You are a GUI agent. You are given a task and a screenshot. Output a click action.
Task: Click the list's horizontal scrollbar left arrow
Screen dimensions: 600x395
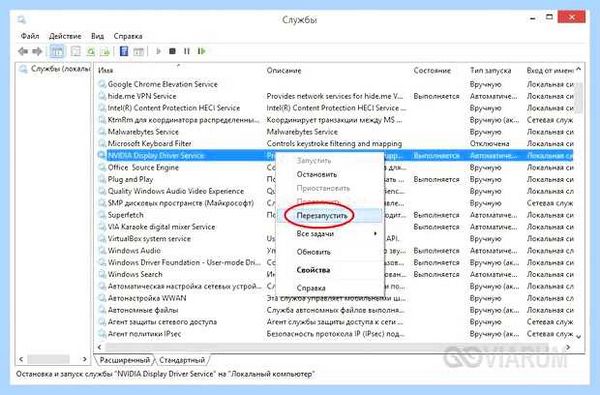(99, 347)
